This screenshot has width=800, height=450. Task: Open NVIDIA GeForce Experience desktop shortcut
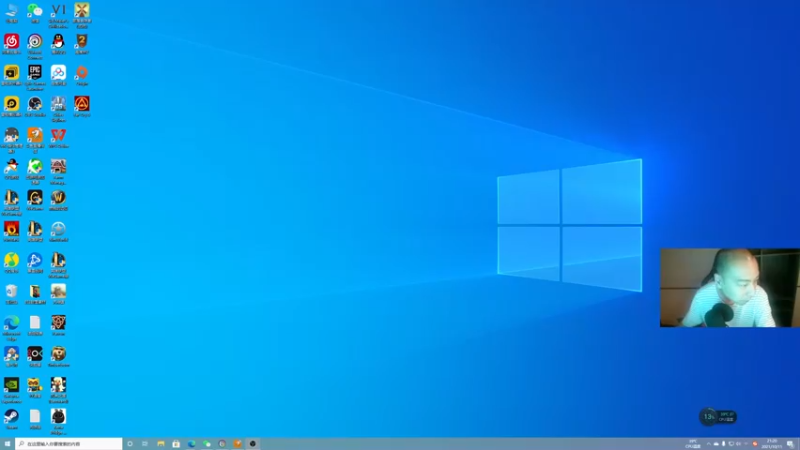tap(11, 390)
